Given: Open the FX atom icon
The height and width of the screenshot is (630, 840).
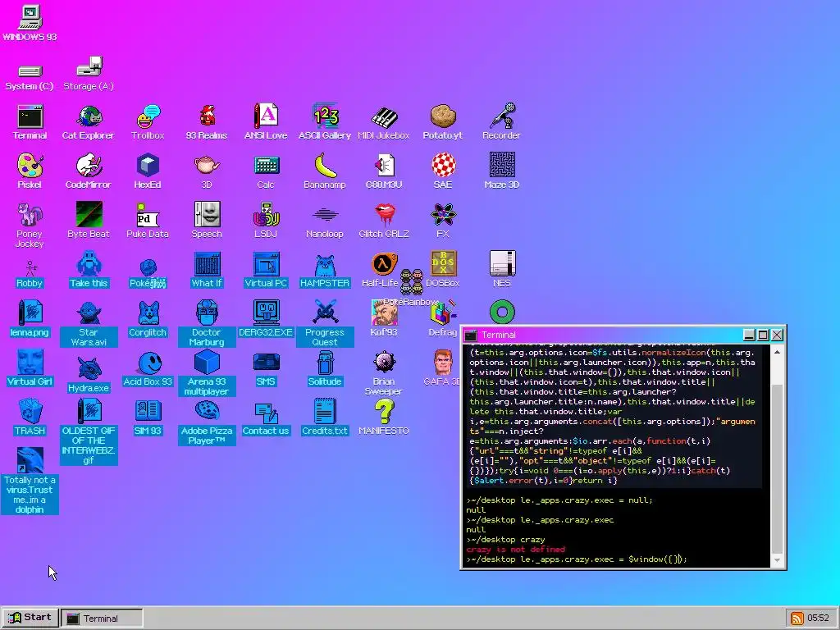Looking at the screenshot, I should pyautogui.click(x=443, y=220).
